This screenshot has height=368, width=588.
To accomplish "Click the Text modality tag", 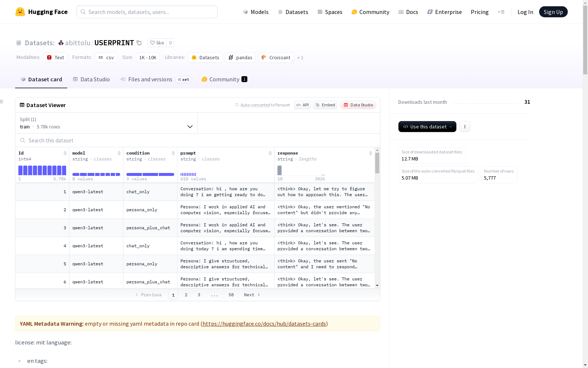I will [x=55, y=57].
